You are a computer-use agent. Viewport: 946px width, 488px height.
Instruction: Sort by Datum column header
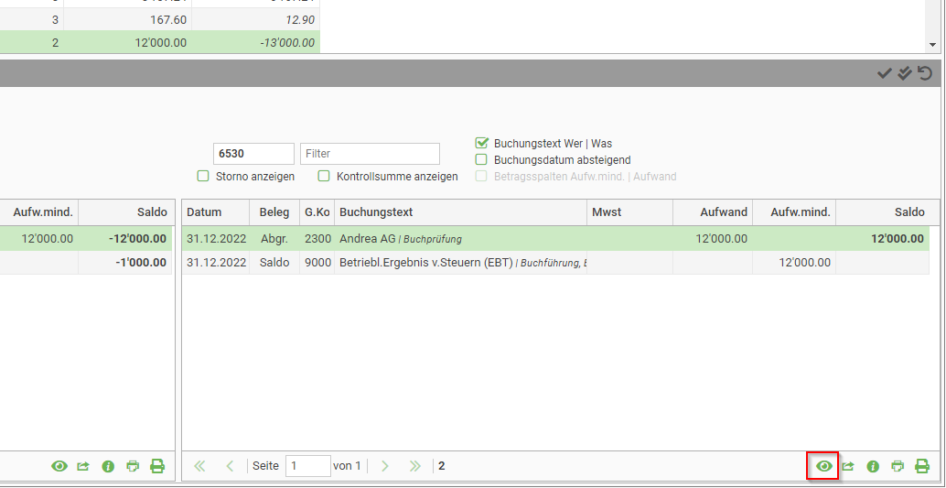[x=216, y=212]
